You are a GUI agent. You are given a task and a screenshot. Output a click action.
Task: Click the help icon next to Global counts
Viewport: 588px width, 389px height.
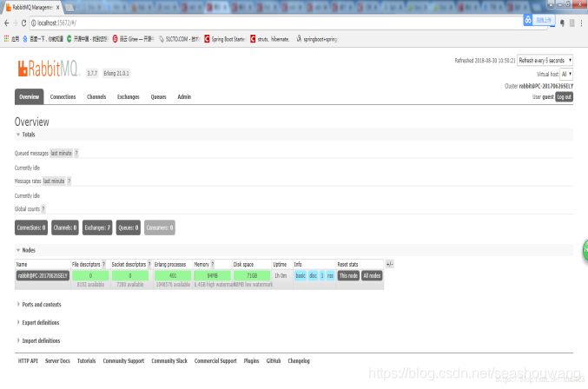coord(43,208)
